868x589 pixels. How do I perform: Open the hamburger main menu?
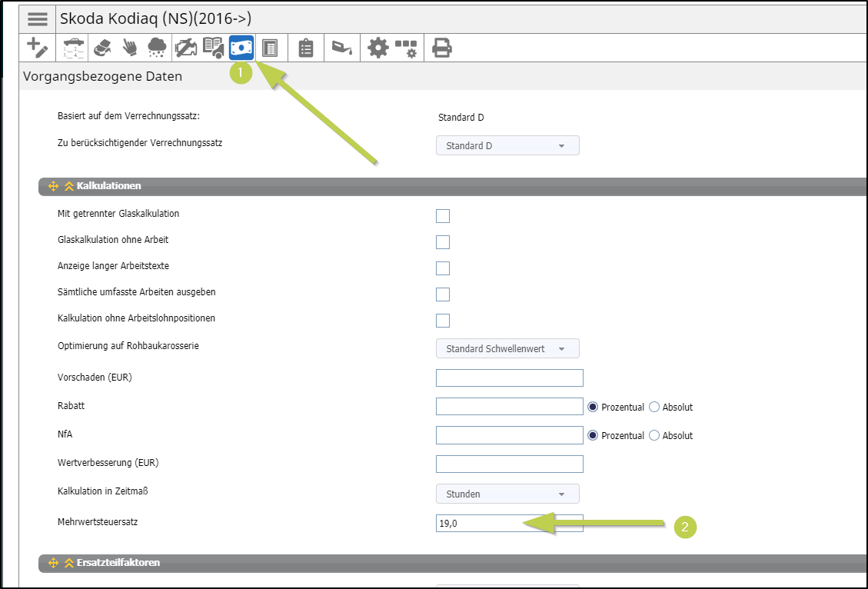tap(38, 19)
